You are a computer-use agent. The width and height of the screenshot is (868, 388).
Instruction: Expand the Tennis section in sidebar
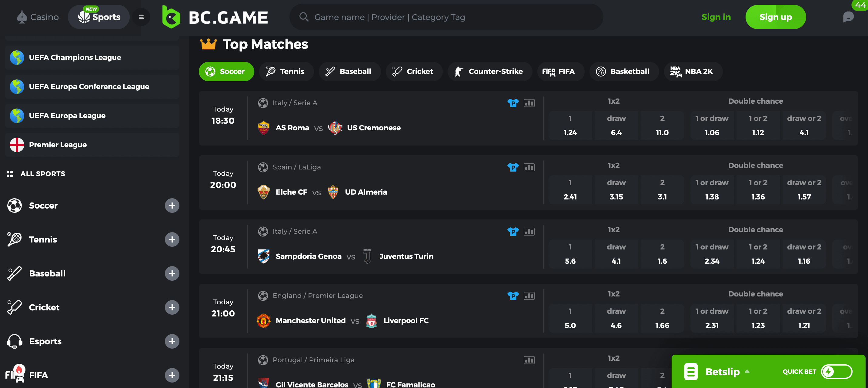pyautogui.click(x=172, y=240)
